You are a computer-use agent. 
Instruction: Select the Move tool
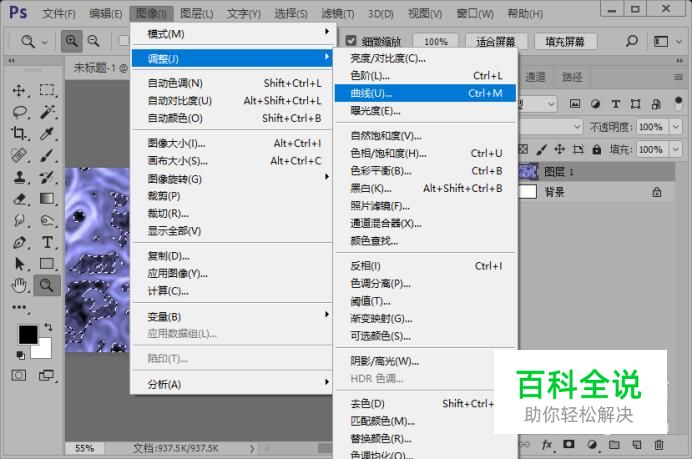coord(19,90)
